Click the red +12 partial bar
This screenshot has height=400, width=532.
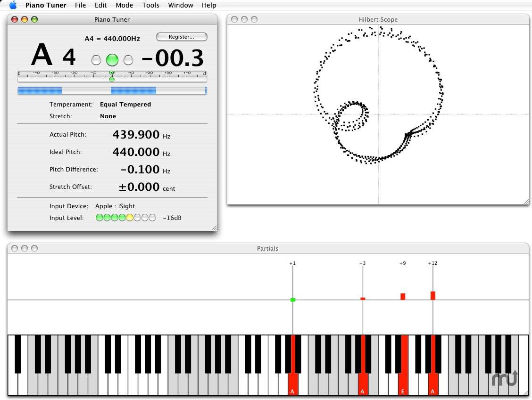433,295
